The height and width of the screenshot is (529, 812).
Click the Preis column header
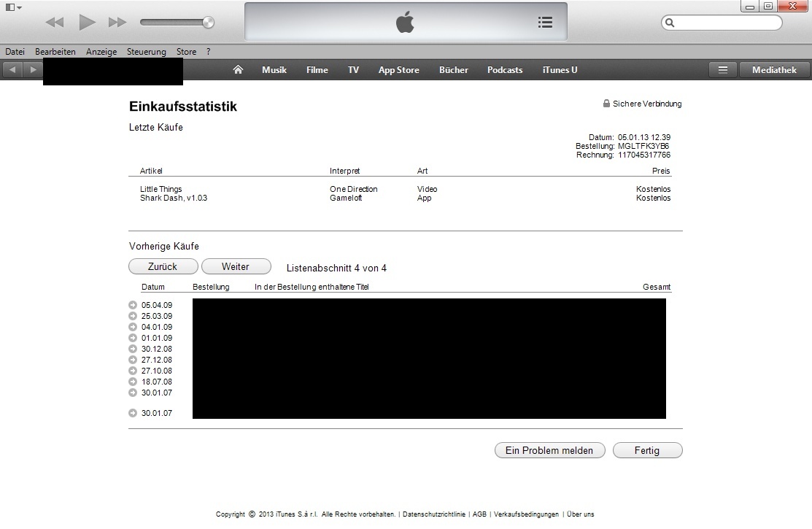pos(661,171)
